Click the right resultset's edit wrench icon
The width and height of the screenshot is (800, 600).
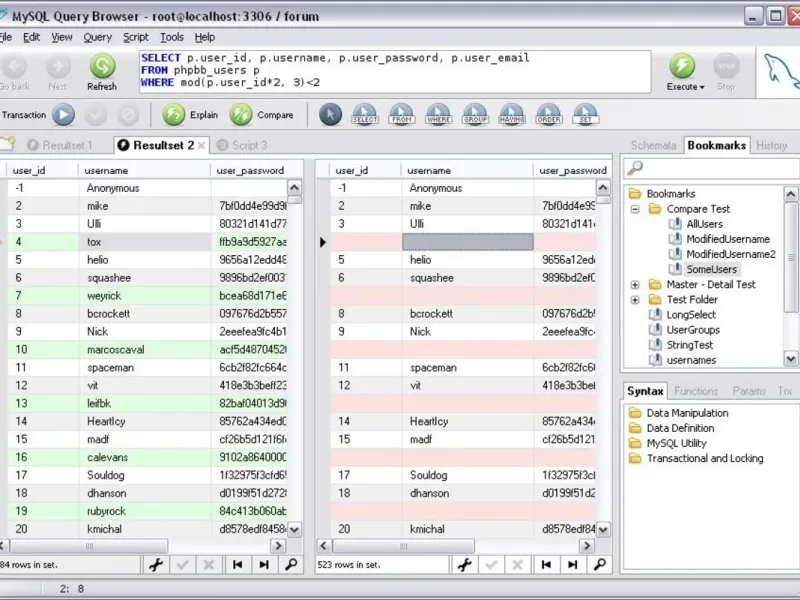pyautogui.click(x=465, y=565)
